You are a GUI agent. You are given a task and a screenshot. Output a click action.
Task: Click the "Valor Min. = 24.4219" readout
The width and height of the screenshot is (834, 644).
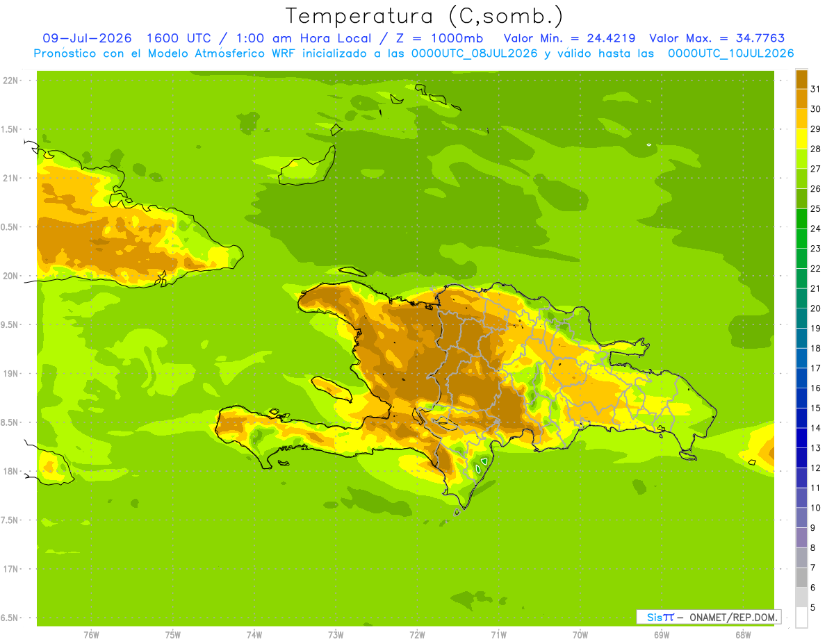(569, 38)
